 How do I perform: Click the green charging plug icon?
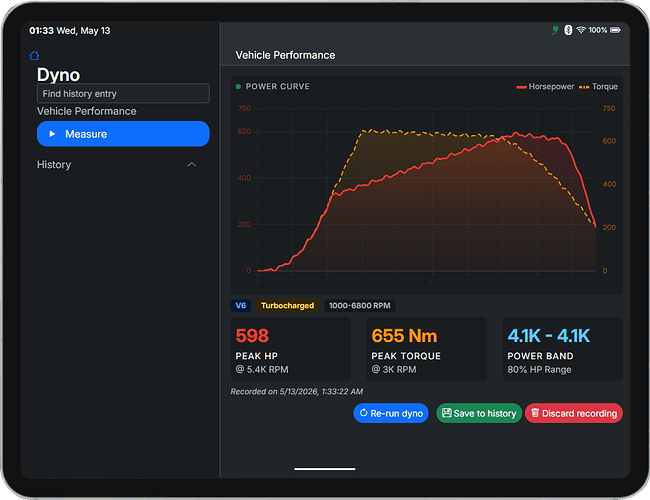[555, 30]
